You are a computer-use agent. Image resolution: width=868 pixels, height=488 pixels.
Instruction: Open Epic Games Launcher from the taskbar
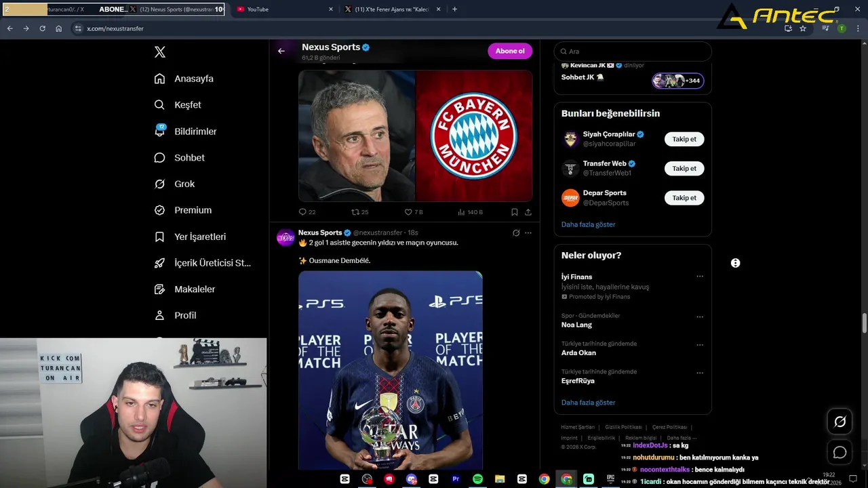click(610, 479)
